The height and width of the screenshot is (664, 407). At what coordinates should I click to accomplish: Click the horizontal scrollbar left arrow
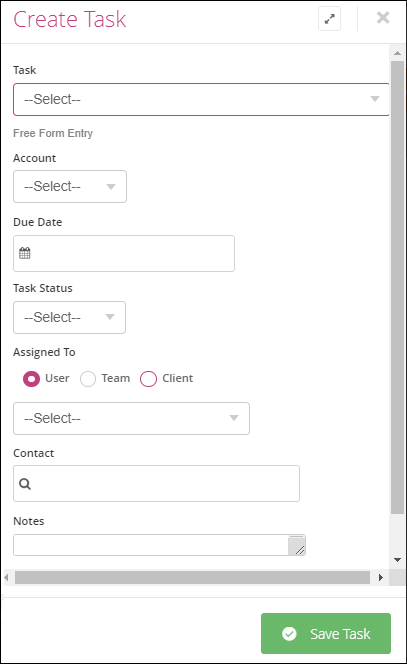pyautogui.click(x=6, y=577)
